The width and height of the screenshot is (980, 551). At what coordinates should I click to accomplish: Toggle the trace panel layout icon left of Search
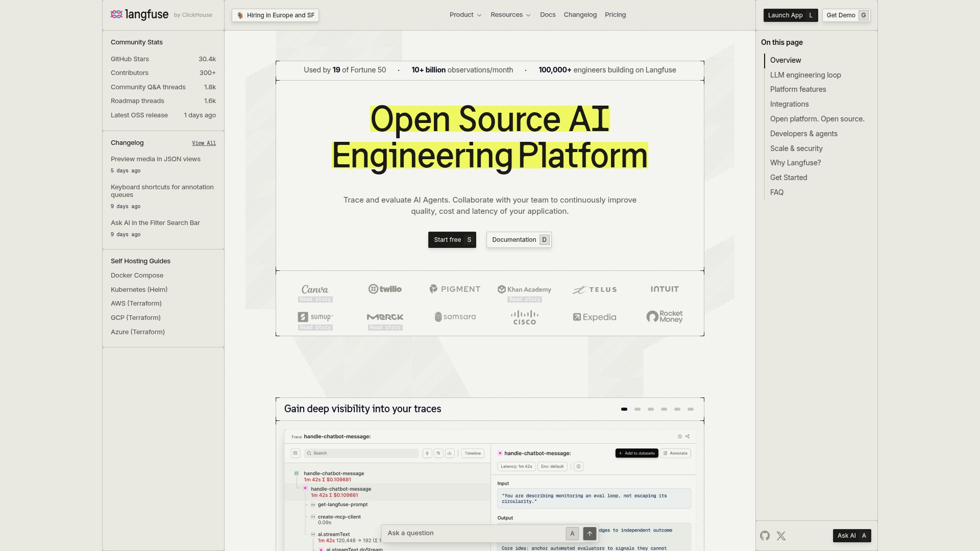296,453
